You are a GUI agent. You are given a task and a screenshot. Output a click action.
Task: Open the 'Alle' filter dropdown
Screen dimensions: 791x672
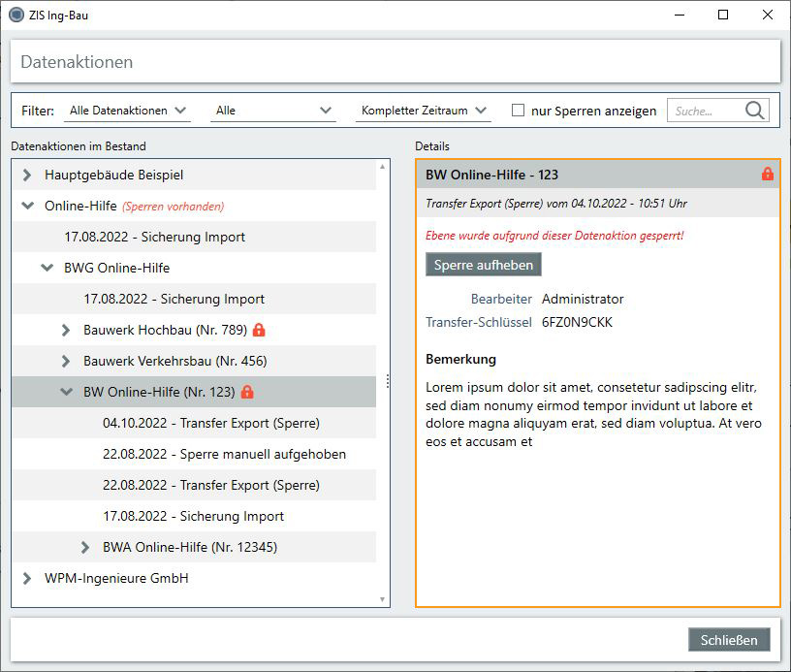coord(273,111)
